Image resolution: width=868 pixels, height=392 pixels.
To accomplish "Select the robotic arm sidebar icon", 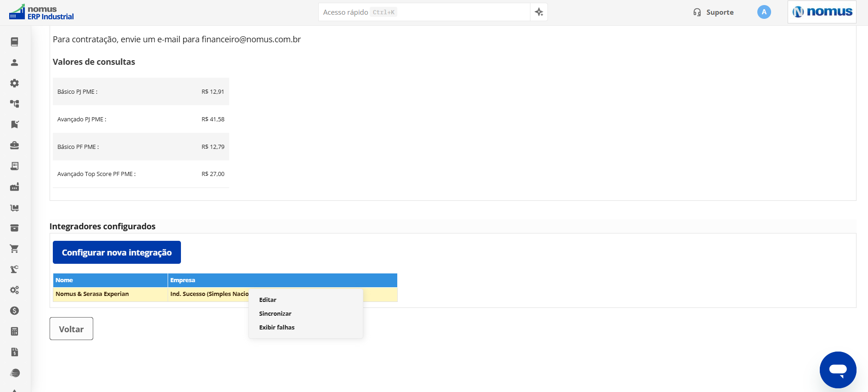I will [x=15, y=269].
